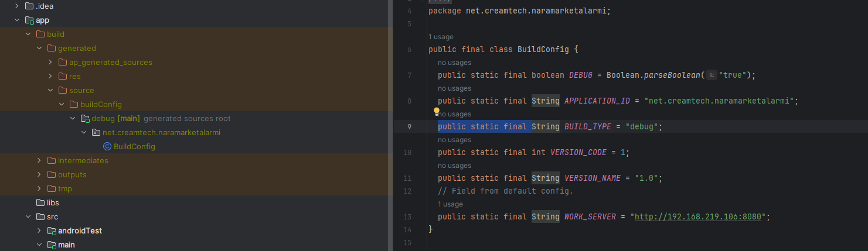Click the 'no usages' hint above DEBUG

(454, 63)
